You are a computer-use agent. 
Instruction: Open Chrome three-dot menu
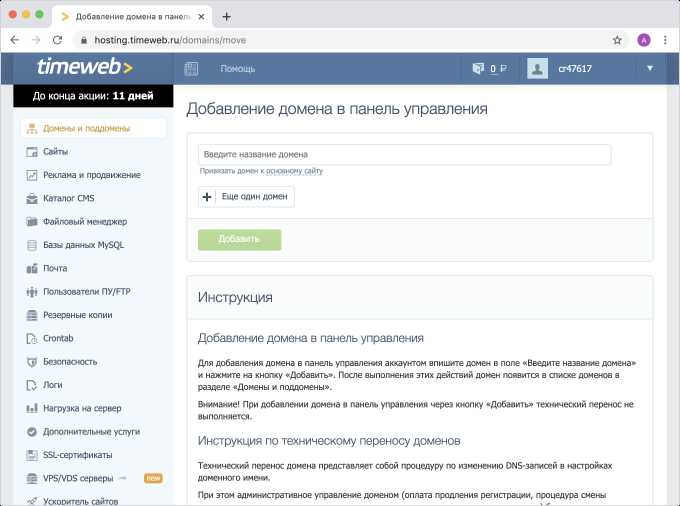pyautogui.click(x=665, y=40)
